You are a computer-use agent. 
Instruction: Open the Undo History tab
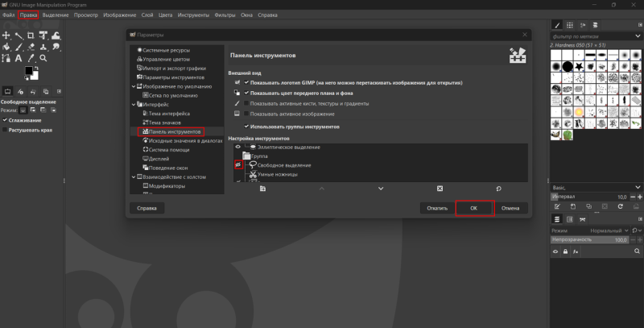click(33, 91)
